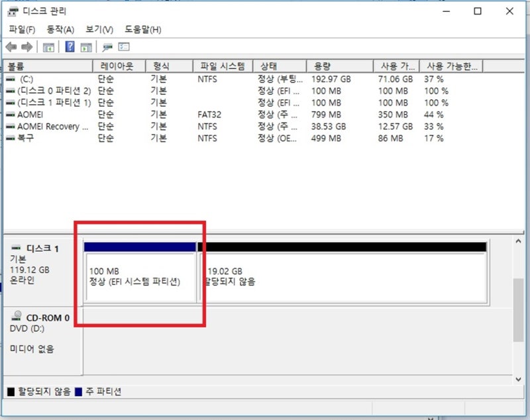Select drive icon of 복구 volume row
Image resolution: width=530 pixels, height=420 pixels.
tap(11, 138)
